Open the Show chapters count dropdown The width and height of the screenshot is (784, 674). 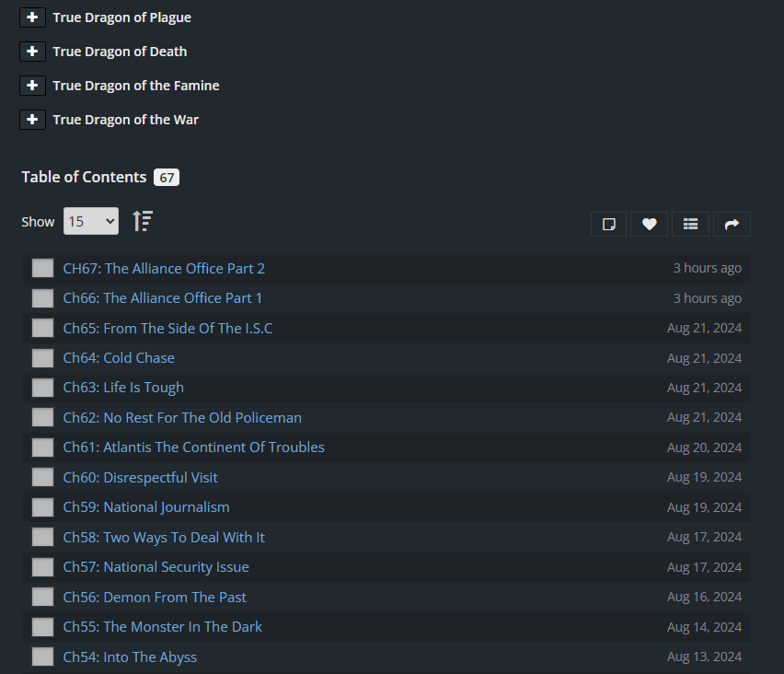pyautogui.click(x=90, y=221)
